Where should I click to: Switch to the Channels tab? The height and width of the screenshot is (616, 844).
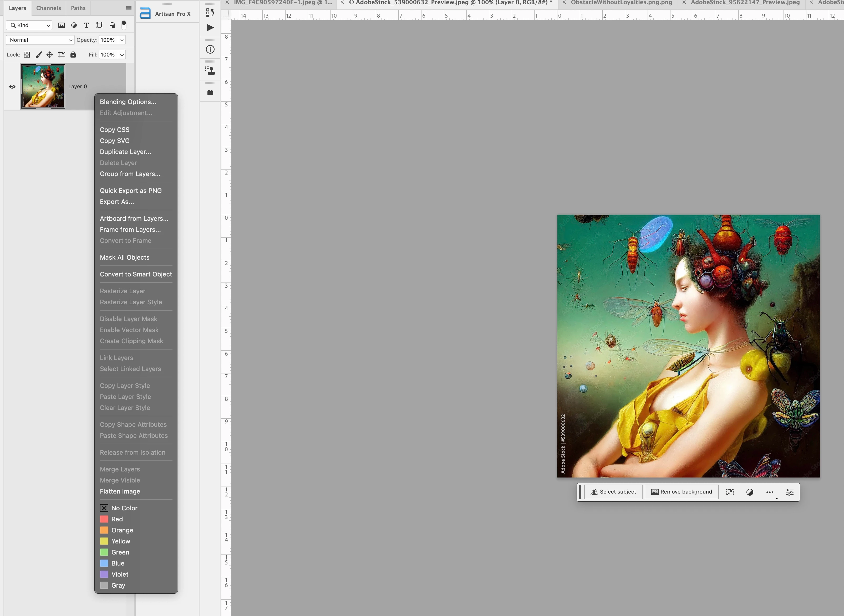tap(48, 8)
